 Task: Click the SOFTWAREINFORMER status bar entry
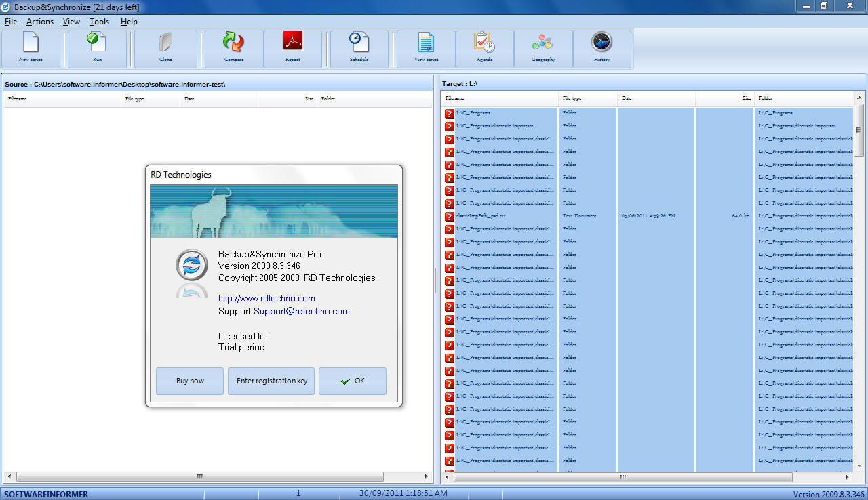pyautogui.click(x=46, y=494)
